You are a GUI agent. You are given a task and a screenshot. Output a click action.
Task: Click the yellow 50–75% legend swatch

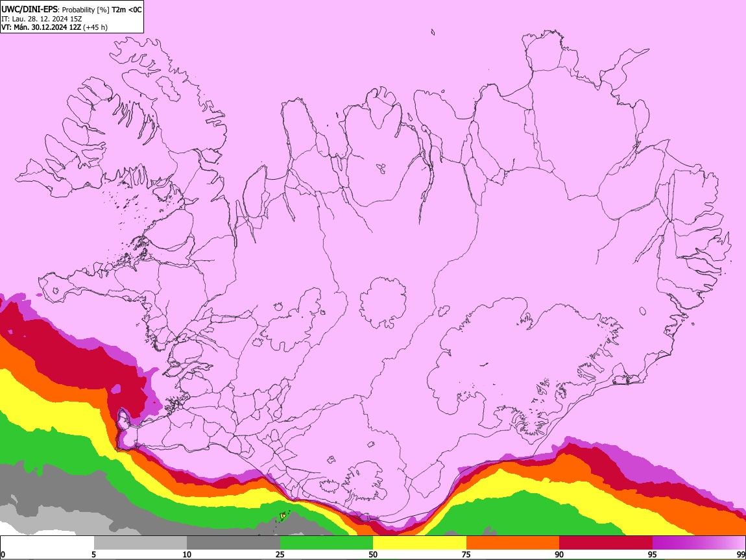click(x=420, y=543)
